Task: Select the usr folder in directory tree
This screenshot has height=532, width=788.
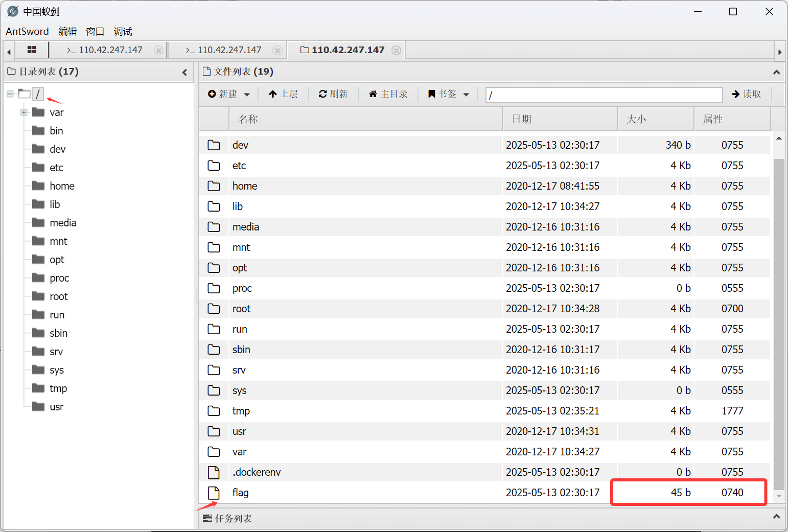Action: click(x=56, y=407)
